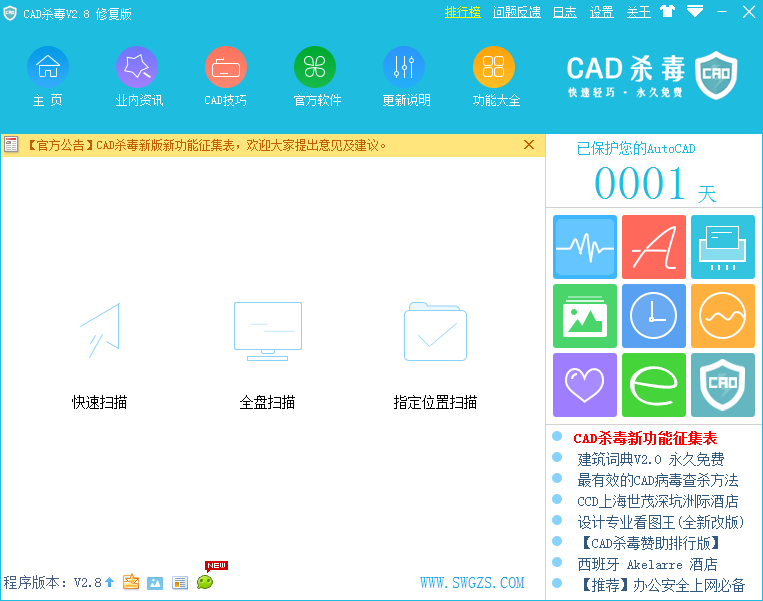The image size is (763, 601).
Task: Open the 问题反馈 feedback link
Action: click(516, 12)
